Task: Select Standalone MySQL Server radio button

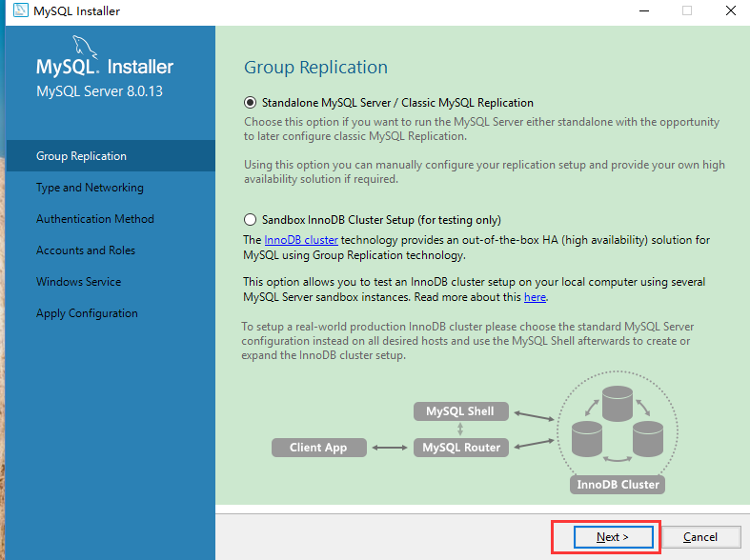Action: pyautogui.click(x=250, y=103)
